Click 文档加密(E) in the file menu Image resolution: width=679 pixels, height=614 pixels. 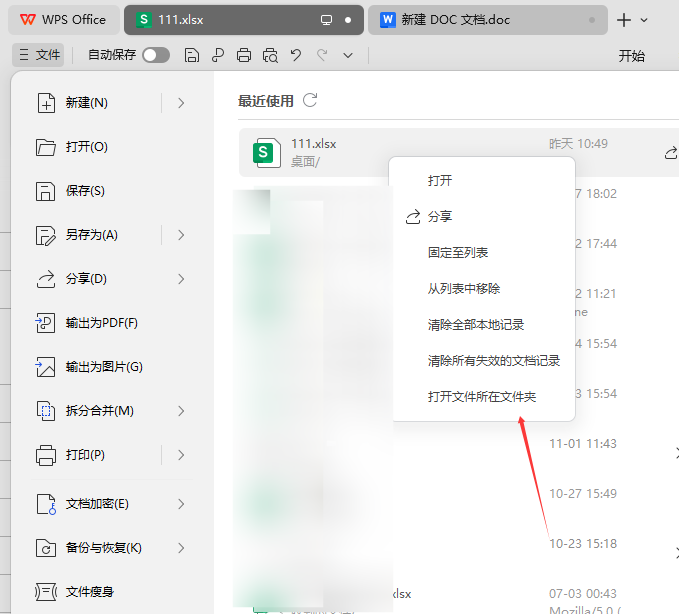(97, 504)
